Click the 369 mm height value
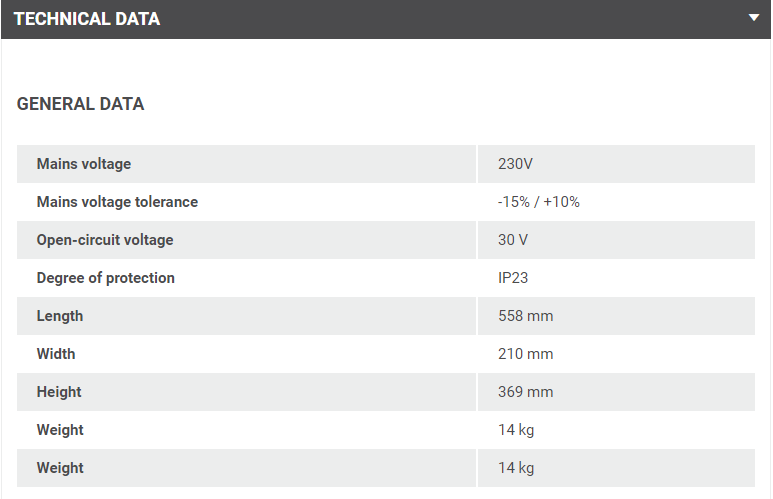Image resolution: width=773 pixels, height=499 pixels. [x=526, y=392]
